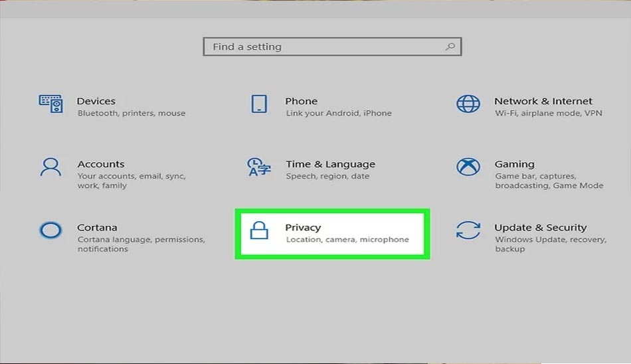631x364 pixels.
Task: Open Update & Security settings title
Action: (x=541, y=227)
